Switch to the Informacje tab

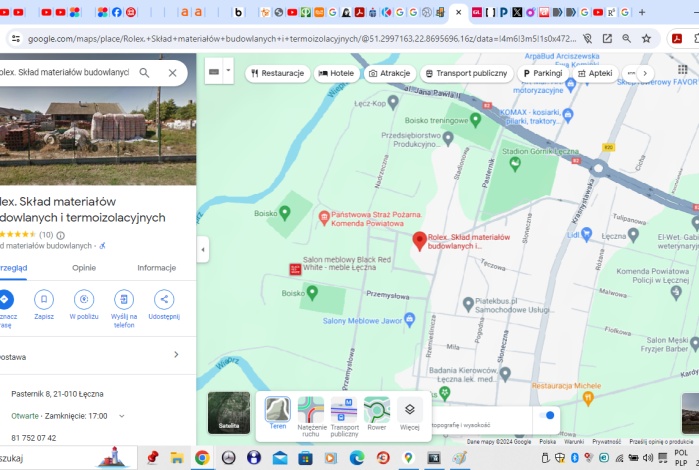click(156, 268)
